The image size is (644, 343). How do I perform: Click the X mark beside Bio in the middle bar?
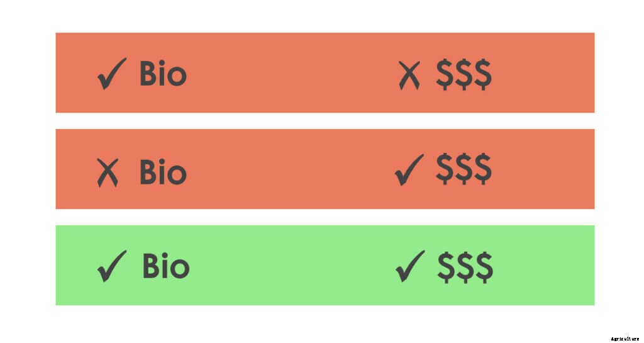pos(108,172)
